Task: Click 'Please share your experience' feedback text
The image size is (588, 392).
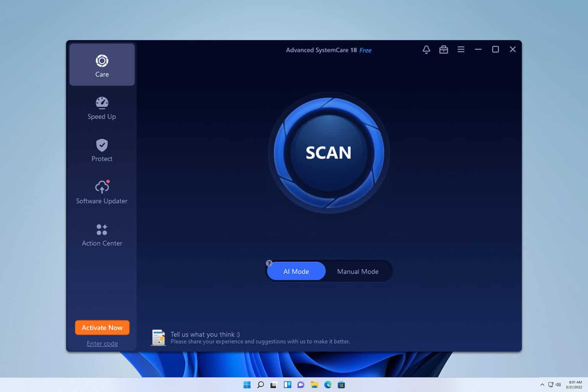Action: tap(260, 341)
